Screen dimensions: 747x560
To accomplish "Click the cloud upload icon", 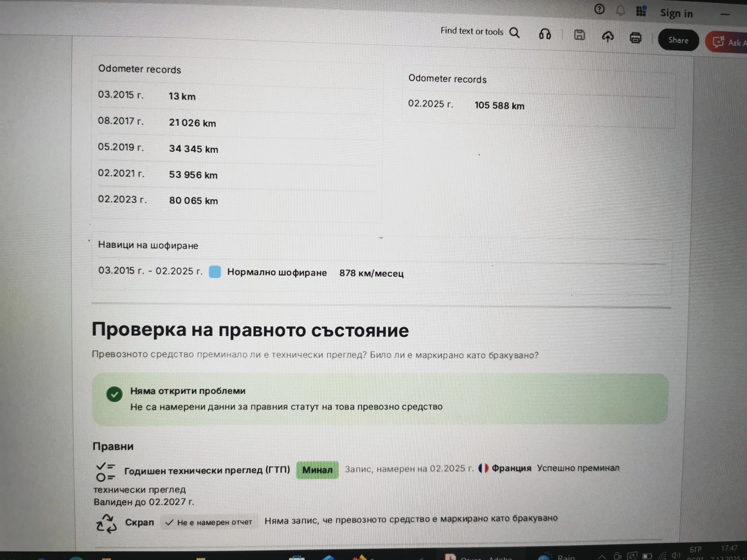I will coord(607,36).
